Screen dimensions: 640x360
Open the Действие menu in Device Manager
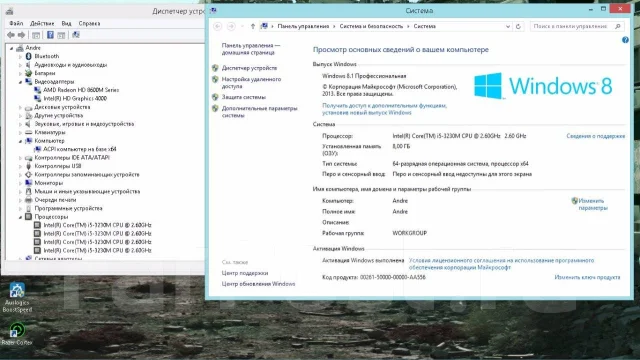click(x=42, y=23)
